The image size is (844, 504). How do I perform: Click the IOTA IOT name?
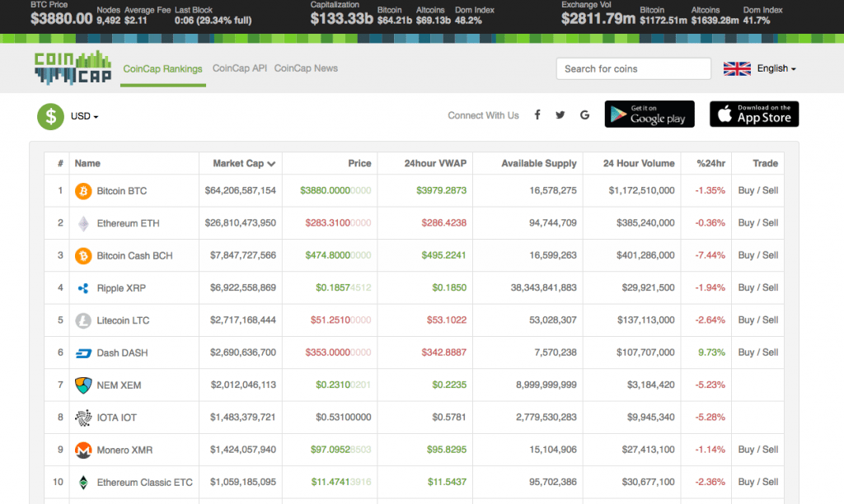pyautogui.click(x=117, y=418)
